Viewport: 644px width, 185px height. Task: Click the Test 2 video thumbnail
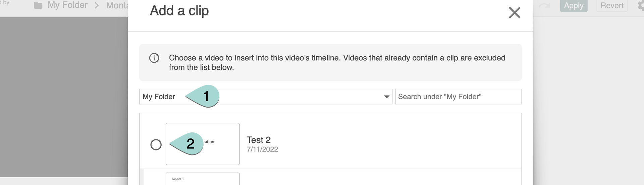click(x=221, y=144)
